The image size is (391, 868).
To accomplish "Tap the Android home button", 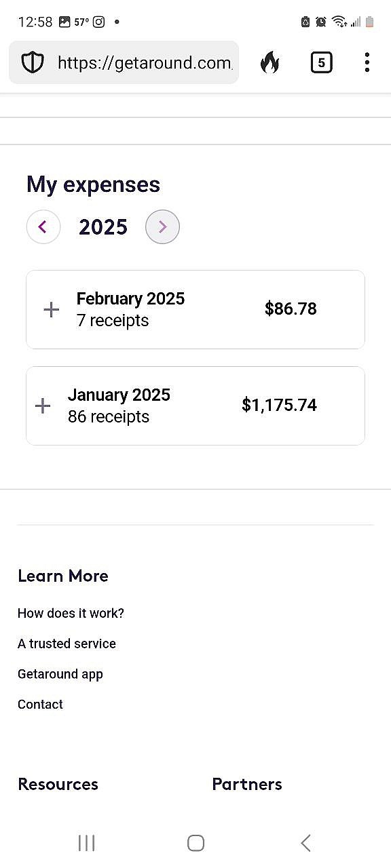I will pos(195,843).
